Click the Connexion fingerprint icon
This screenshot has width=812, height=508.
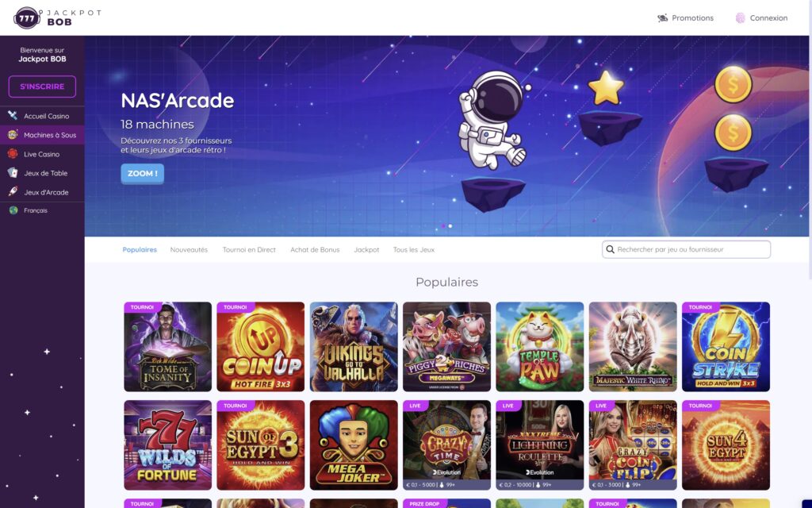pos(740,18)
